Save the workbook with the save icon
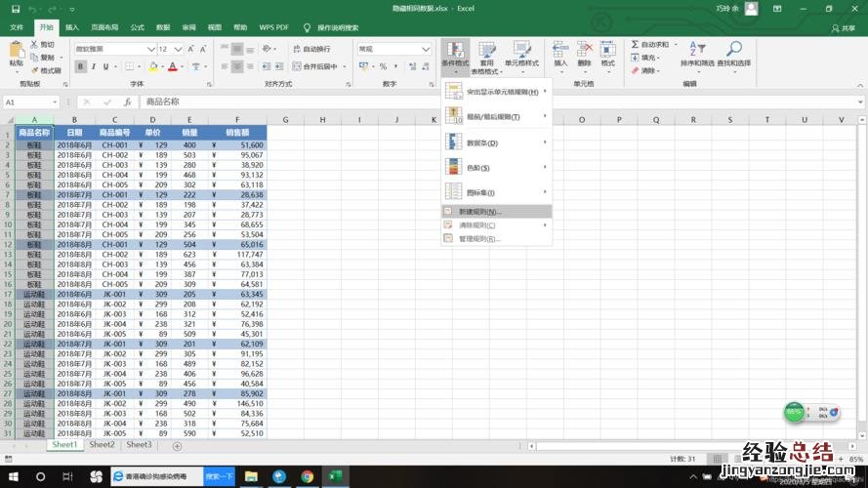Image resolution: width=868 pixels, height=488 pixels. 16,9
